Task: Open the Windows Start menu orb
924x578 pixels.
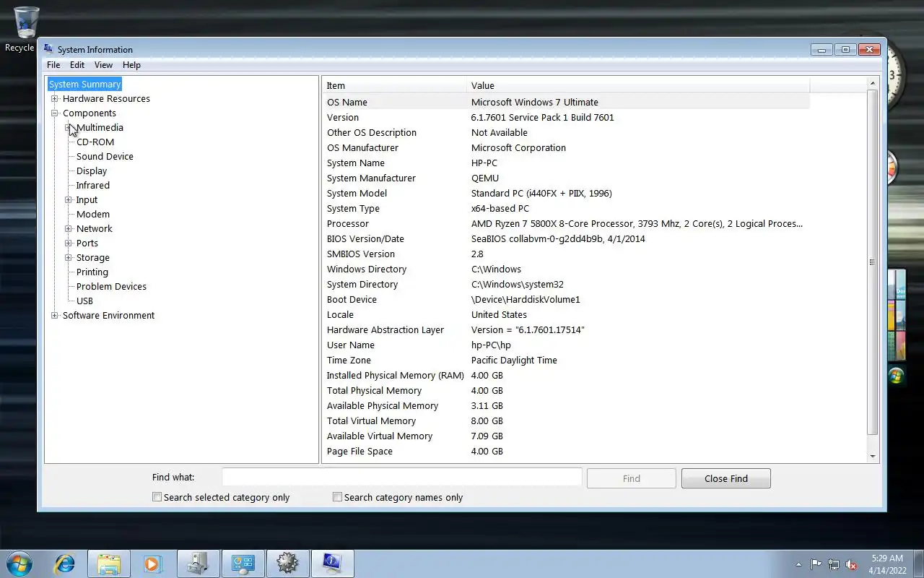Action: point(19,563)
